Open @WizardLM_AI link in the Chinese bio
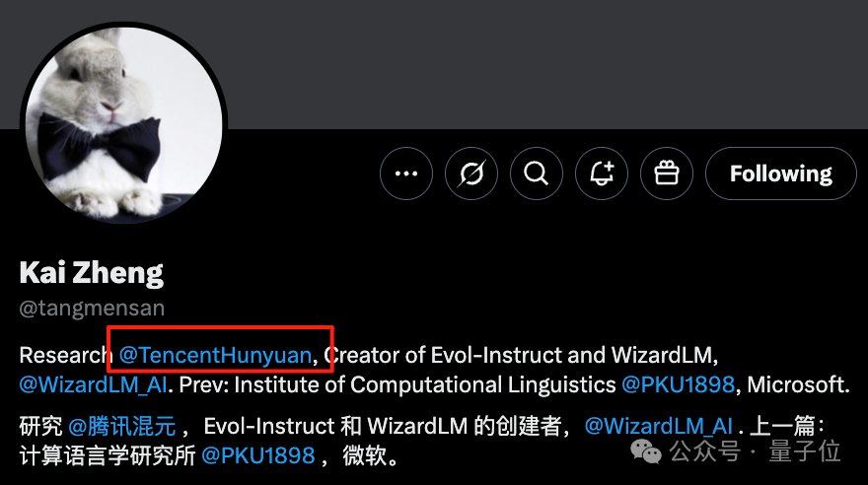 click(x=659, y=427)
